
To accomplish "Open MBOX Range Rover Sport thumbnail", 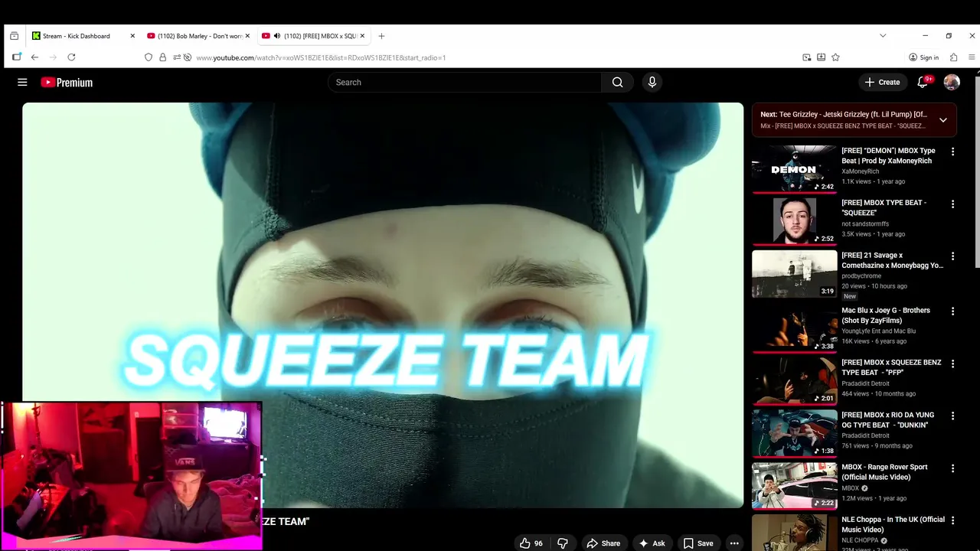I will click(x=794, y=486).
